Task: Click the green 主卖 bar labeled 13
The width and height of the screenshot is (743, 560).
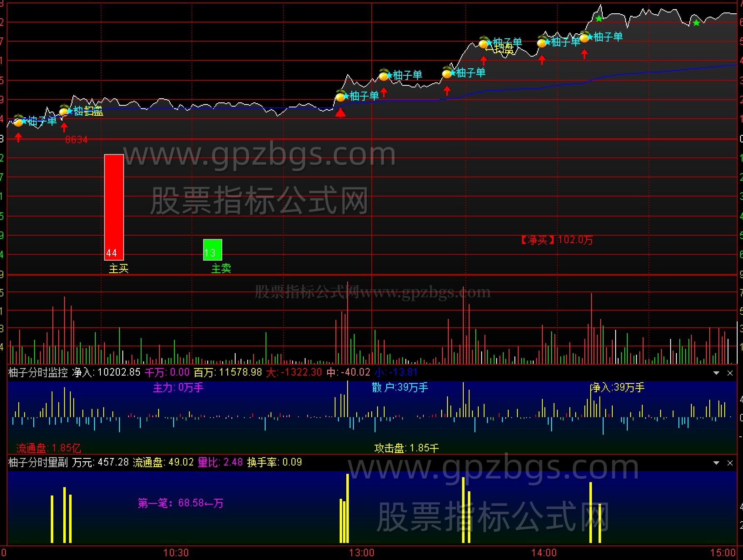Action: [x=212, y=250]
